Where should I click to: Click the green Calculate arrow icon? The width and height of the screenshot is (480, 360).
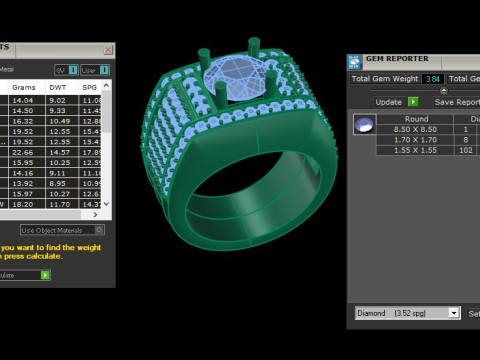45,275
